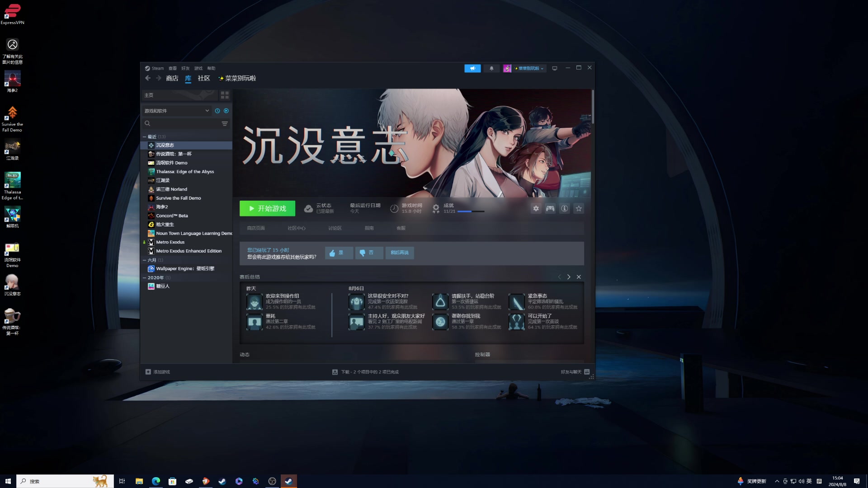Dismiss the 赛后总结 section
Screen dimensions: 868x488
[579, 277]
